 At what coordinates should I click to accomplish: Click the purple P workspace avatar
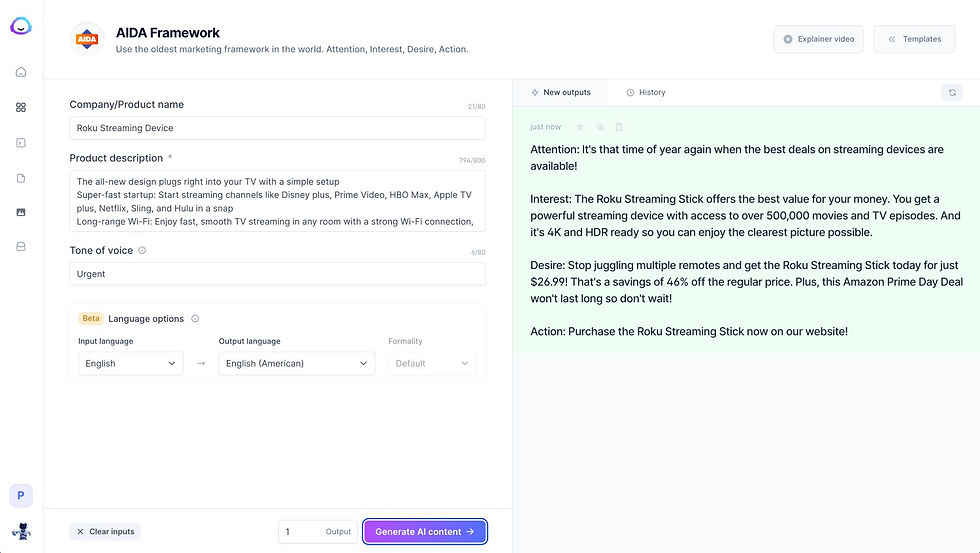tap(21, 496)
